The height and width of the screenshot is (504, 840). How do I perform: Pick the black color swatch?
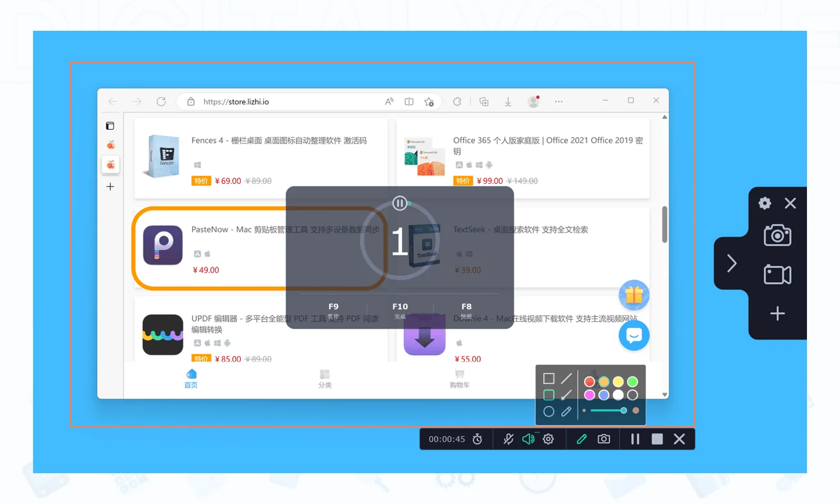click(633, 395)
